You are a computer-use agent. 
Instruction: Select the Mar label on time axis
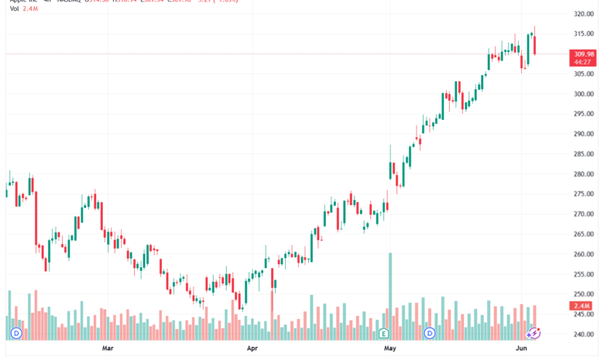pyautogui.click(x=108, y=349)
